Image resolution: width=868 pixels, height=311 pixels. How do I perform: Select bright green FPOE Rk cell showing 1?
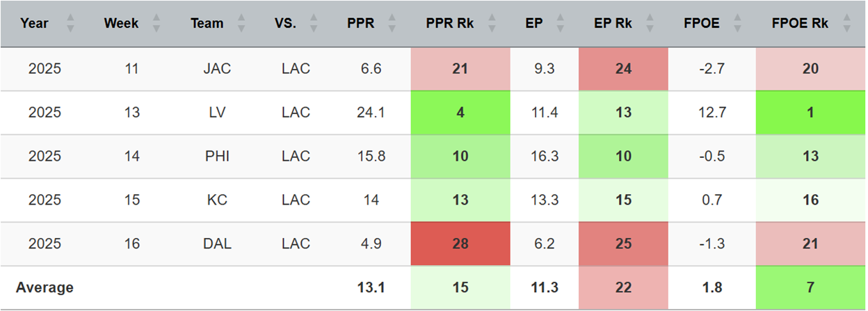pyautogui.click(x=810, y=113)
